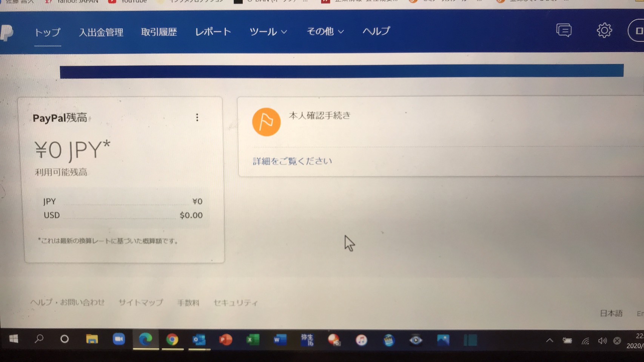This screenshot has width=644, height=362.
Task: Open taskbar search magnifier
Action: tap(39, 339)
